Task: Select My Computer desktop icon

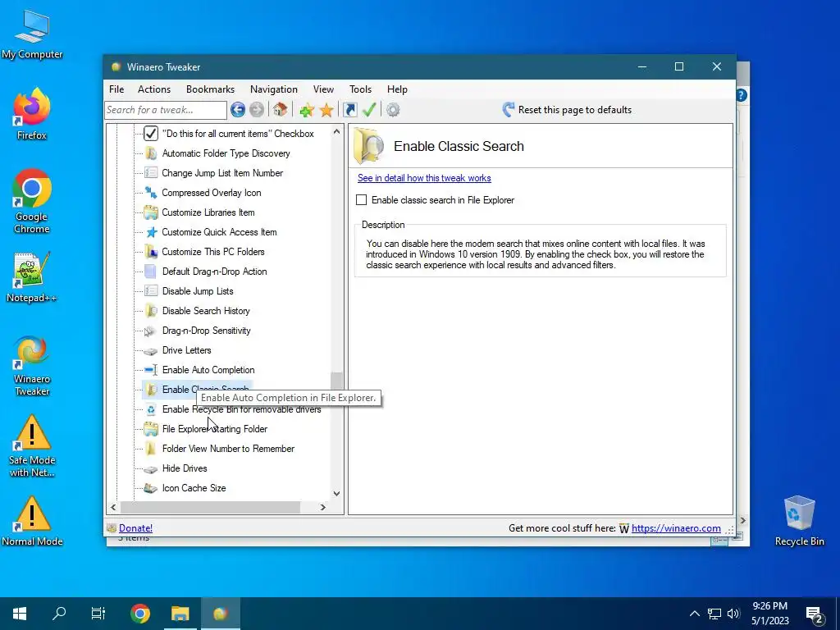Action: point(32,34)
